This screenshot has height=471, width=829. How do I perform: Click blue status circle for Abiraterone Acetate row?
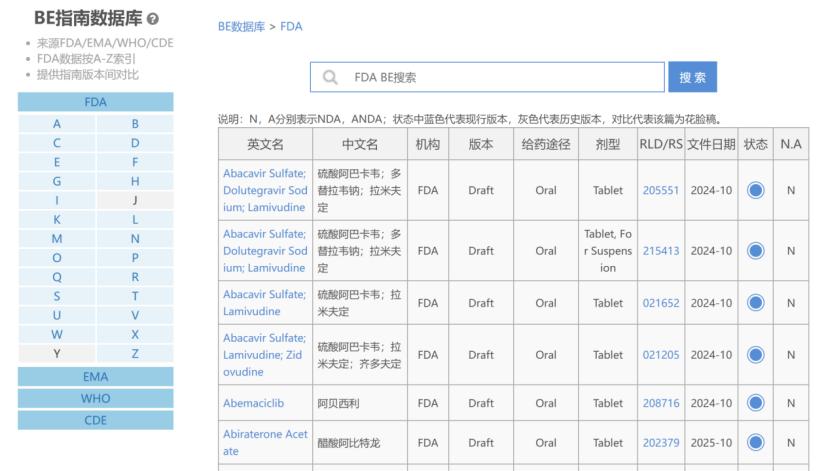coord(755,443)
